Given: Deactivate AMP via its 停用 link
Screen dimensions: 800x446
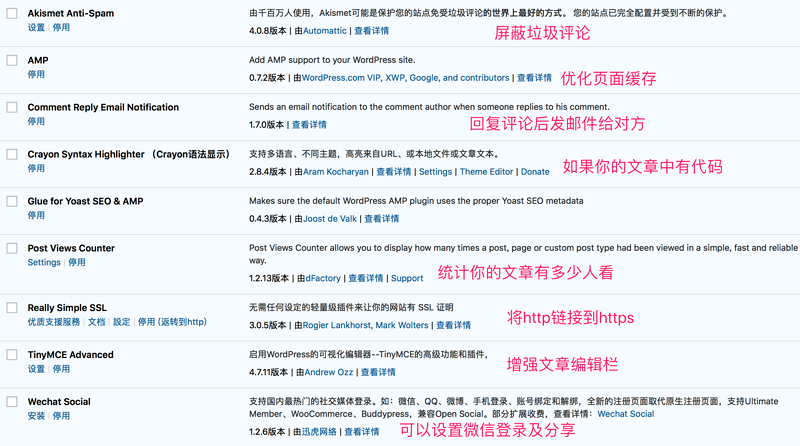Looking at the screenshot, I should click(36, 75).
